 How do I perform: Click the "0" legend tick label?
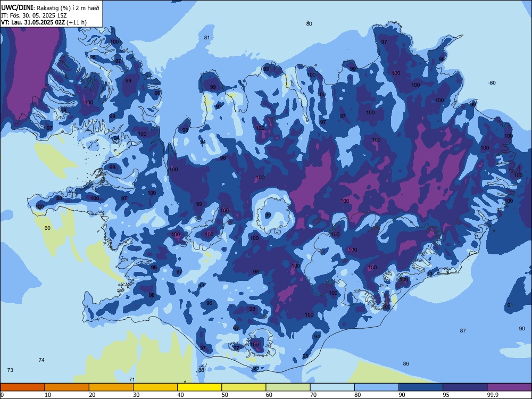pos(2,395)
